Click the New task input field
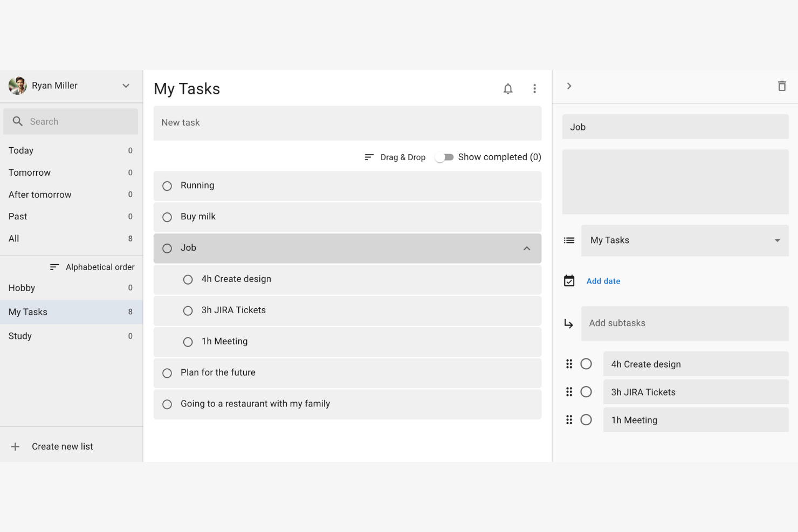This screenshot has width=798, height=532. coord(347,123)
